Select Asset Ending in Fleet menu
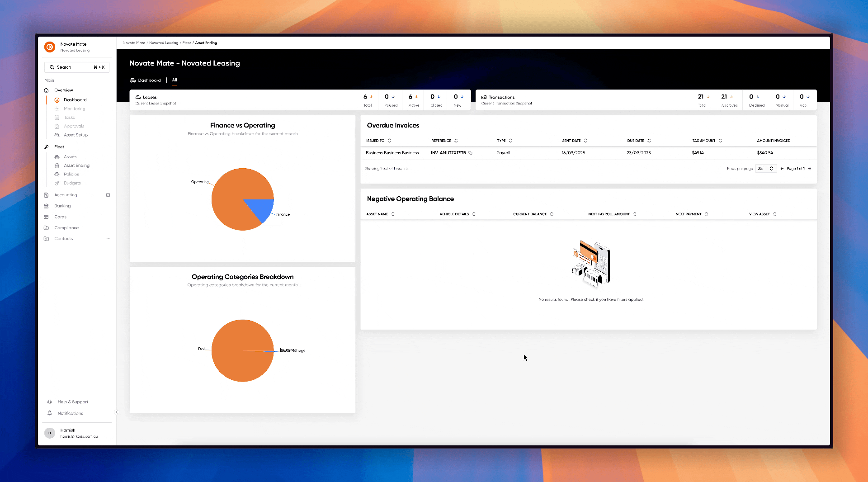Image resolution: width=868 pixels, height=482 pixels. pos(76,165)
